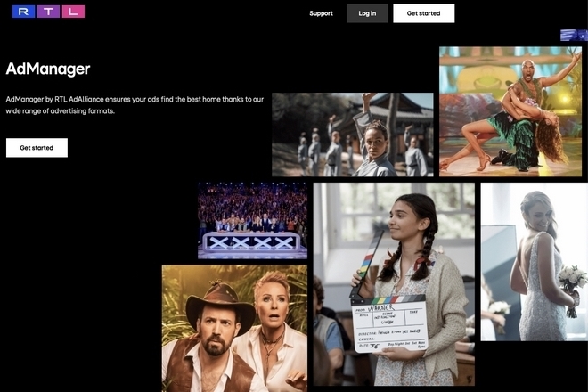Click the RTL logo in the header

(48, 12)
